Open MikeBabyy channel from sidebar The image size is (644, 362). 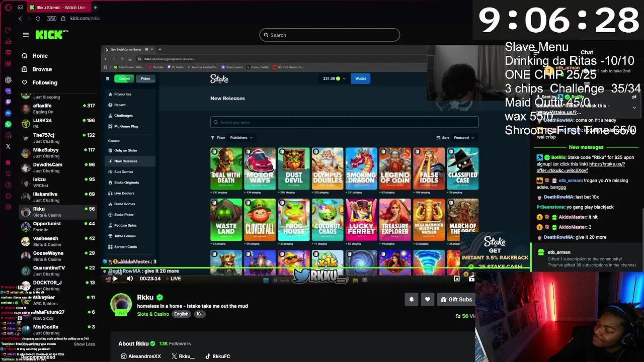58,153
